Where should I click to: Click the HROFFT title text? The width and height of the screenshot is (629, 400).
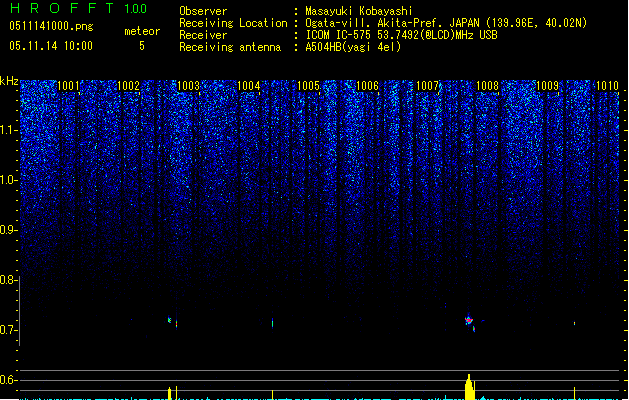coord(62,8)
